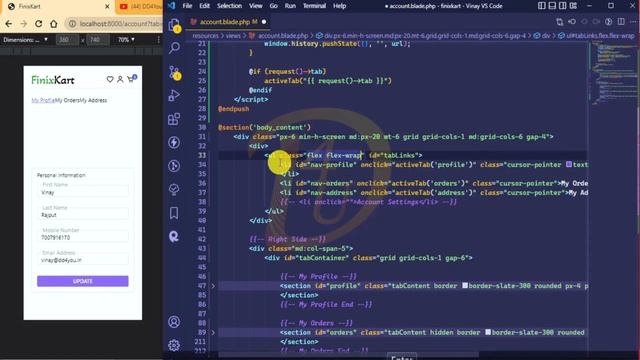
Task: Open the Run and Debug view
Action: (174, 95)
